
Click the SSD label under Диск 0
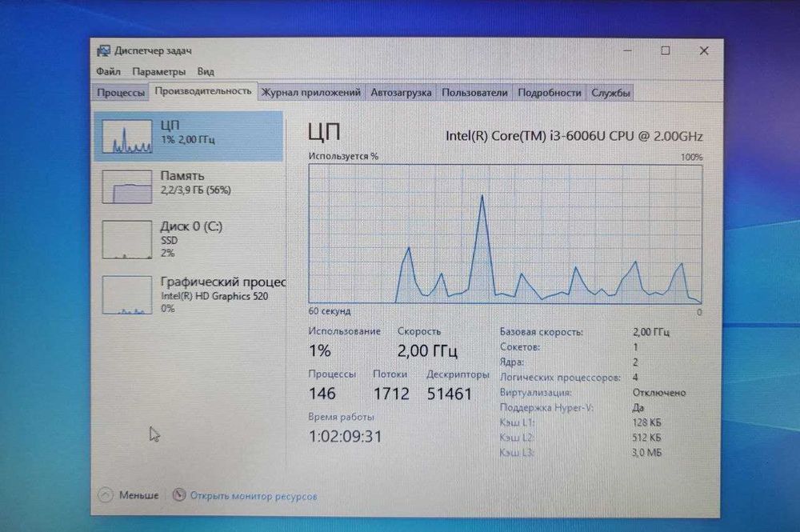click(x=169, y=240)
